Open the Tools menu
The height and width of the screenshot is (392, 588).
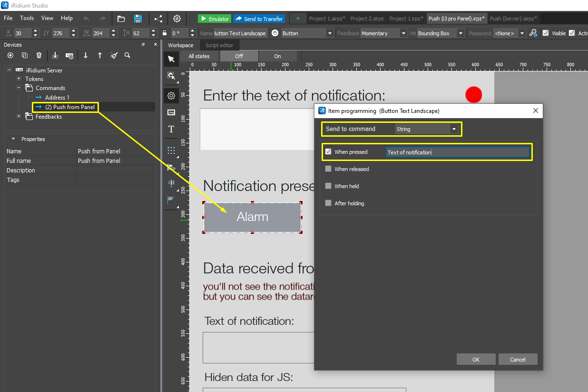(27, 18)
